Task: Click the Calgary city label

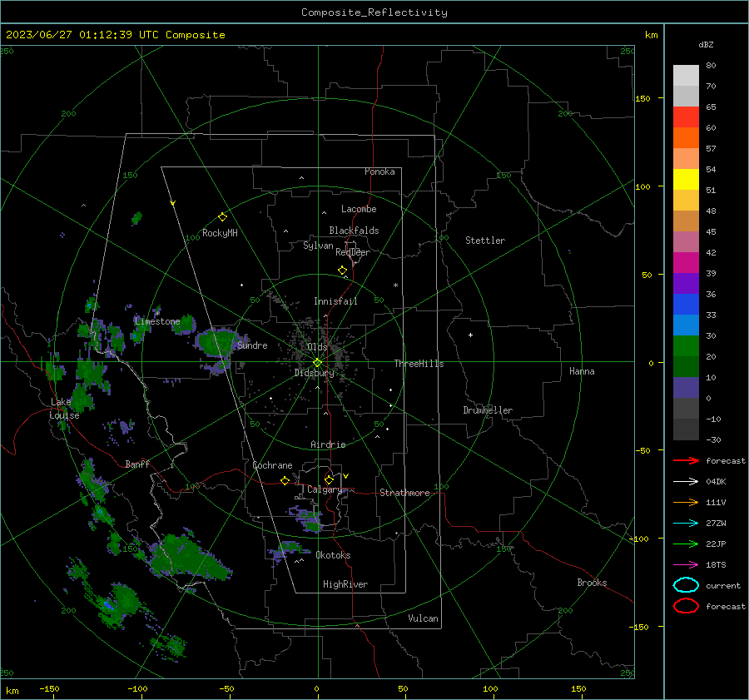Action: [325, 489]
